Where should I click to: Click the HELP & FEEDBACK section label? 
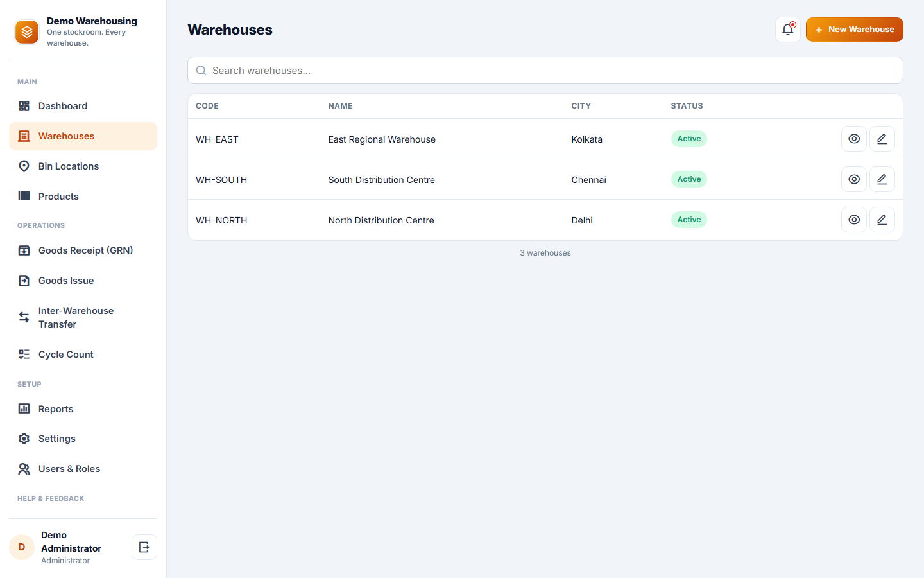click(51, 498)
